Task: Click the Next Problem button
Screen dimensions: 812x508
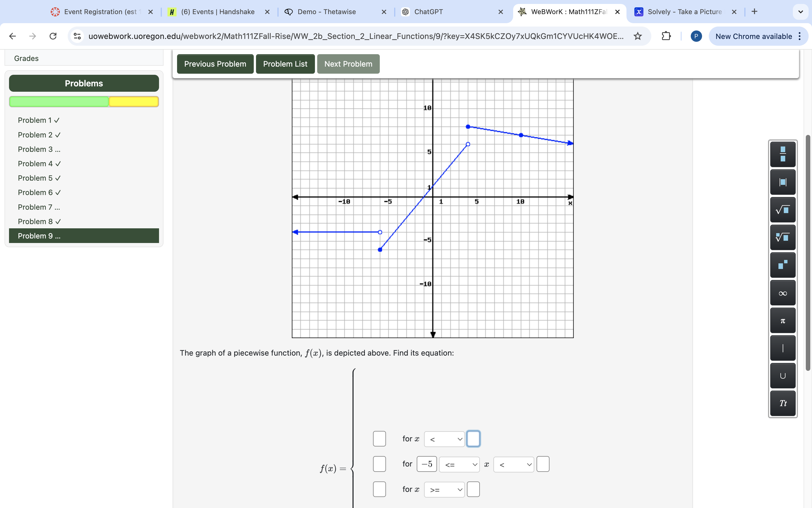Action: pos(348,64)
